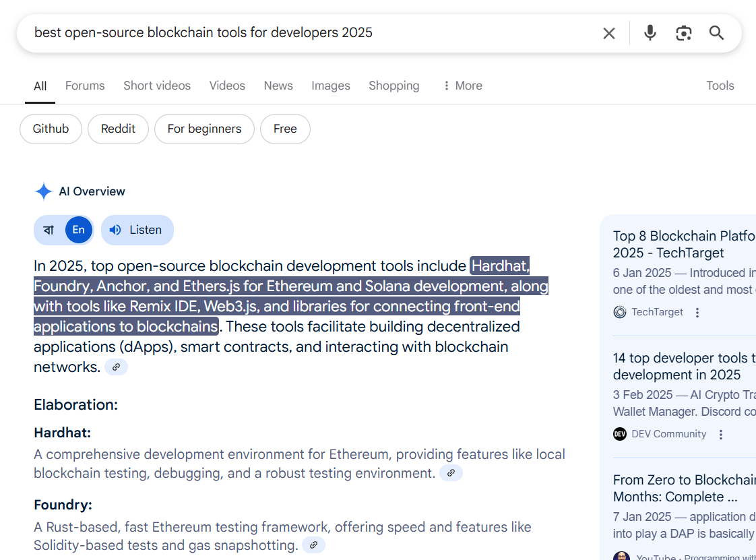Open image search with the camera lens icon
The height and width of the screenshot is (560, 756).
coord(684,33)
